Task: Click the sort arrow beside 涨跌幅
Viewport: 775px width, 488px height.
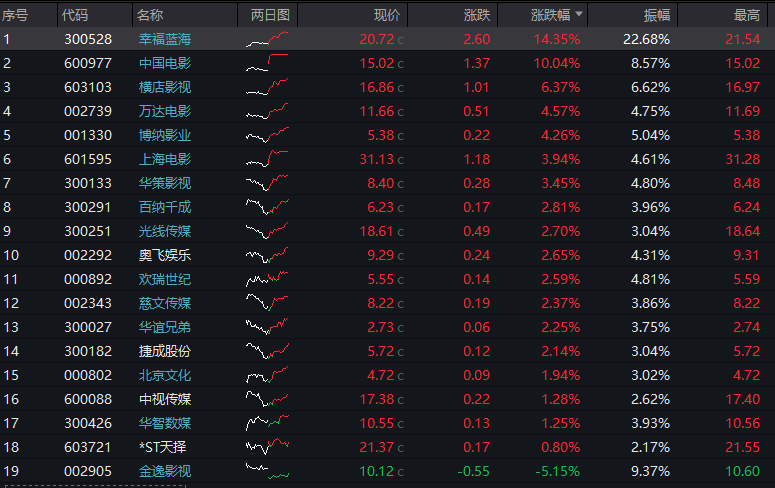Action: click(x=579, y=14)
